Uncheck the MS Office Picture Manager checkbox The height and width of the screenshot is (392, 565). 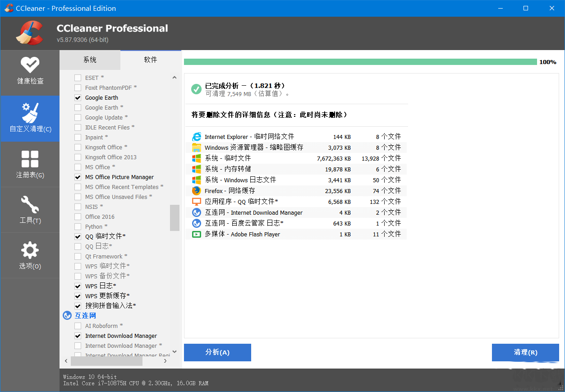click(78, 177)
